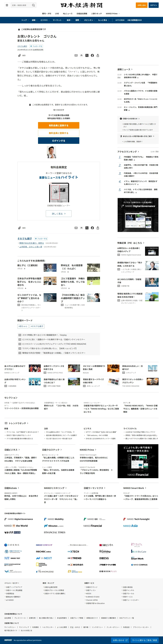Open NIKKEI Digital Governance sidebar banner

138,215
